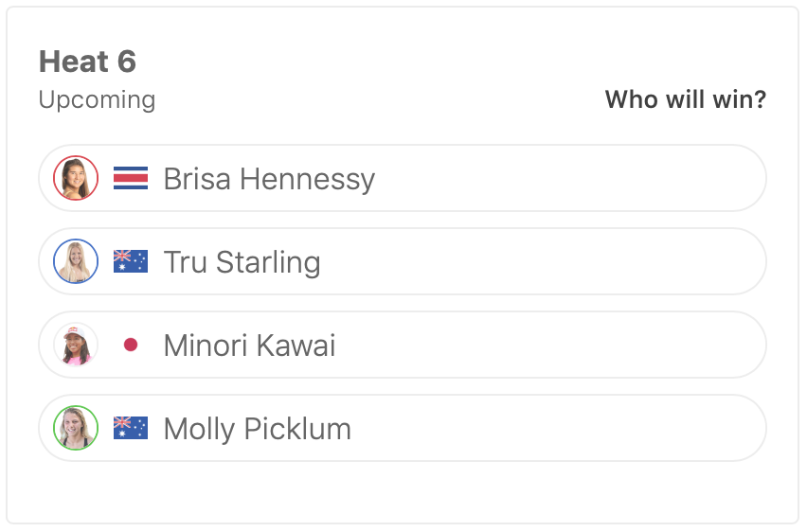Click Molly Picklum's avatar photo
This screenshot has width=807, height=532.
[x=76, y=428]
